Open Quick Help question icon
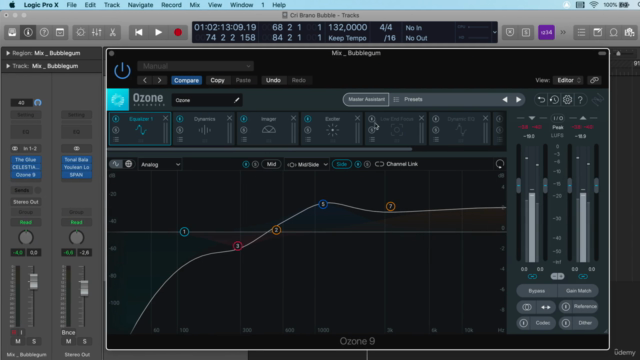Screen dimensions: 640x360 coord(44,32)
